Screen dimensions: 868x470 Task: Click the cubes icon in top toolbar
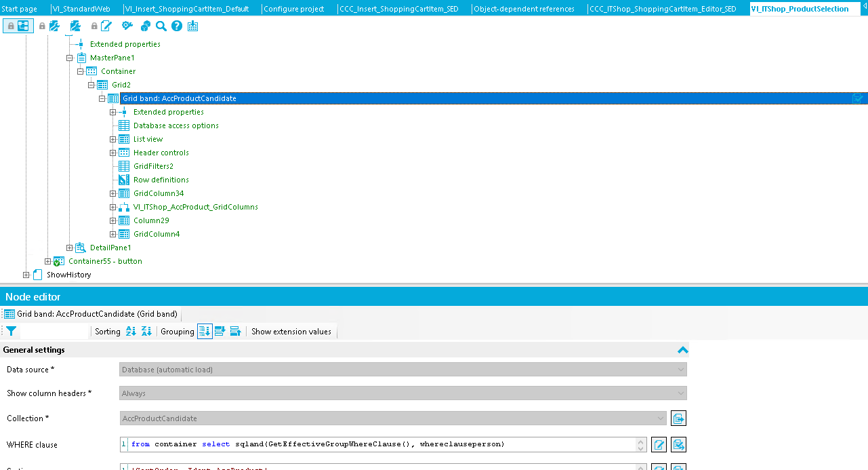(x=145, y=26)
